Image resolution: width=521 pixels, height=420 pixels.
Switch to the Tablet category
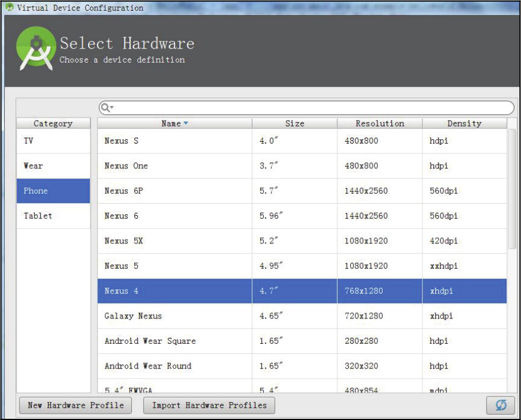pos(53,216)
